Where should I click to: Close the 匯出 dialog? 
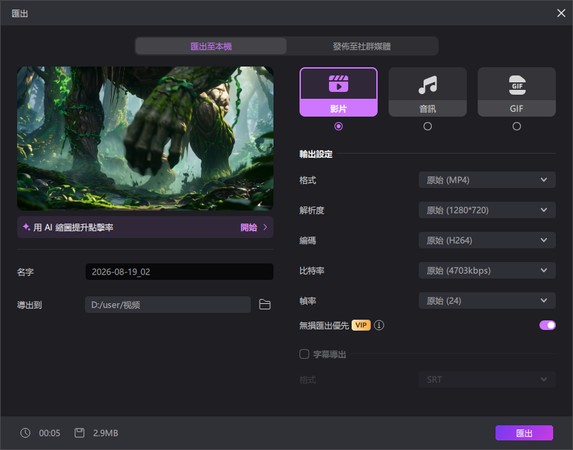561,13
